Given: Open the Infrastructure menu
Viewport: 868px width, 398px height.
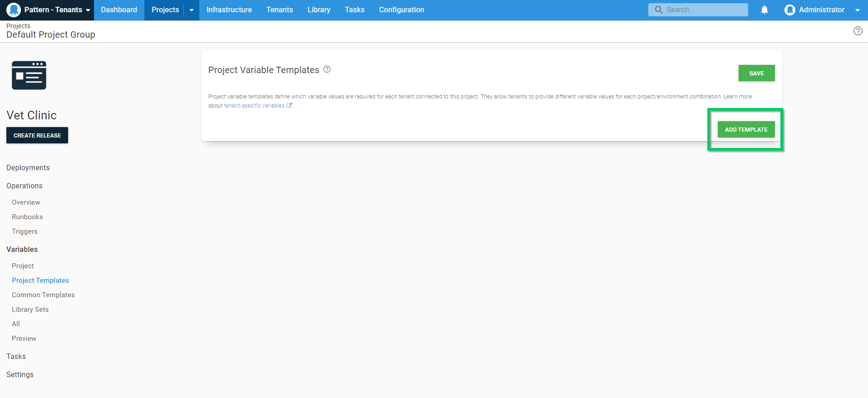Looking at the screenshot, I should coord(229,10).
